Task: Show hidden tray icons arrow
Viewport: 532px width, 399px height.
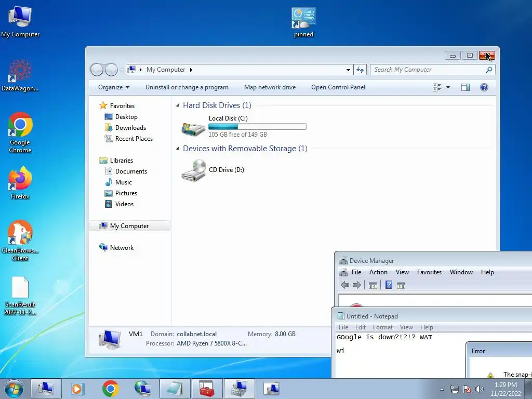Action: click(x=442, y=389)
